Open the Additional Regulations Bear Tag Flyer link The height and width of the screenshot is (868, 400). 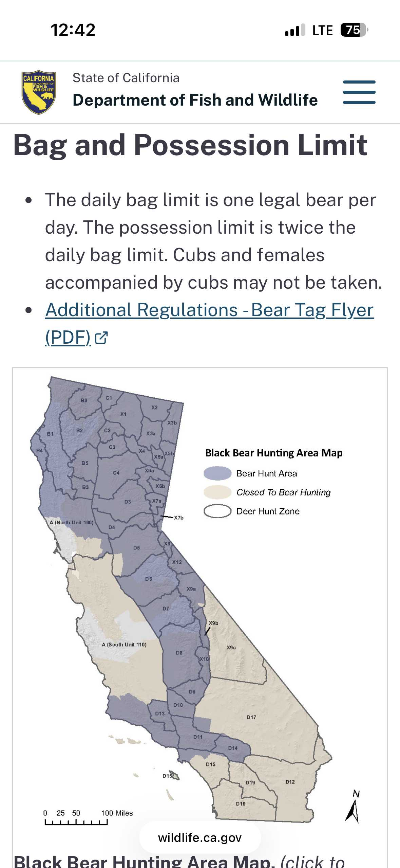209,310
